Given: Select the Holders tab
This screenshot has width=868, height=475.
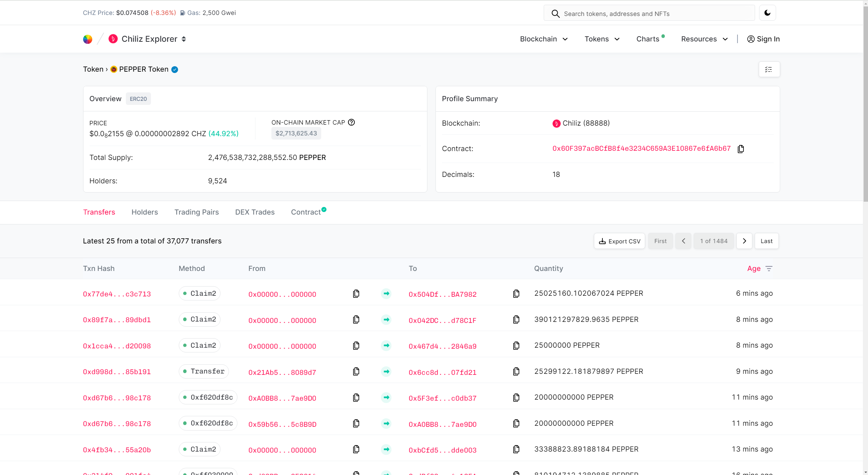Looking at the screenshot, I should click(x=145, y=212).
